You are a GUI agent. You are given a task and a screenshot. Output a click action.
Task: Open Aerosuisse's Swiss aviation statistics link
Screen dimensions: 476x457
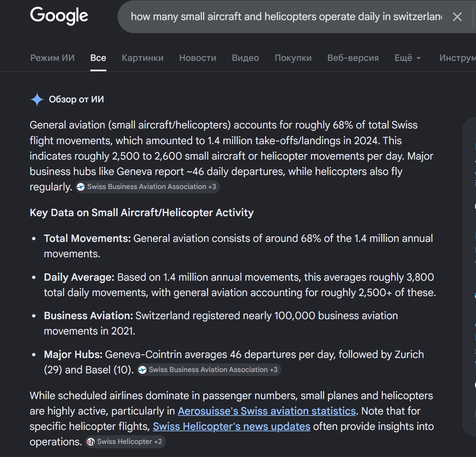(x=267, y=411)
